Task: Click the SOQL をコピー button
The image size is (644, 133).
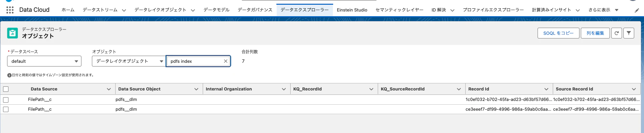Action: click(559, 33)
